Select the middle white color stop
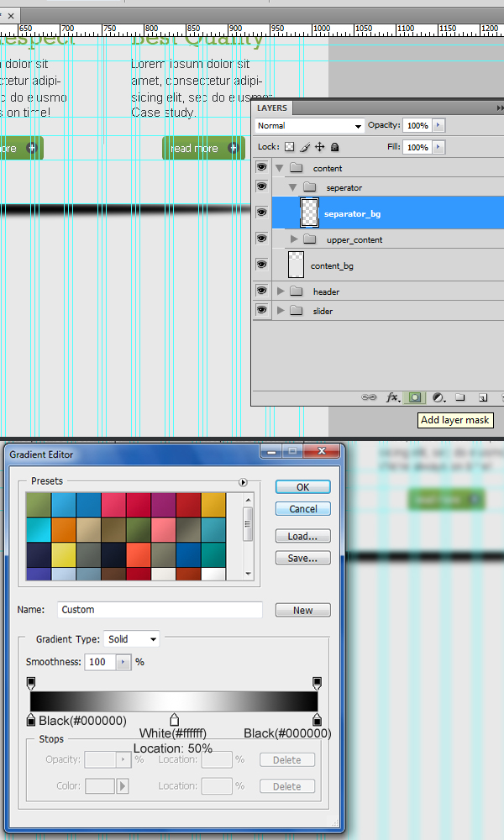Viewport: 504px width, 840px height. (174, 720)
